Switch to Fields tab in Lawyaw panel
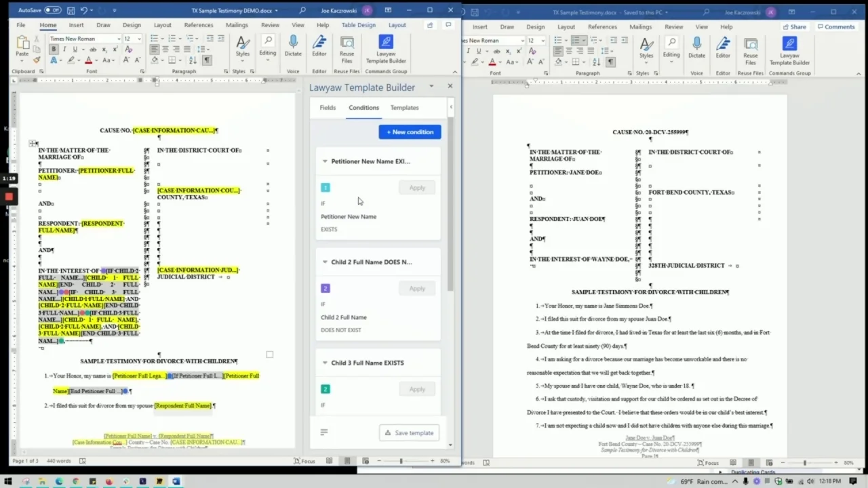The height and width of the screenshot is (488, 868). (x=328, y=108)
